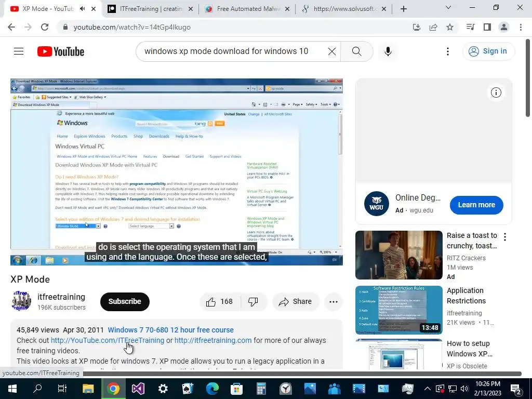Switch to the solvusoft tab
Viewport: 532px width, 399px height.
(x=344, y=9)
